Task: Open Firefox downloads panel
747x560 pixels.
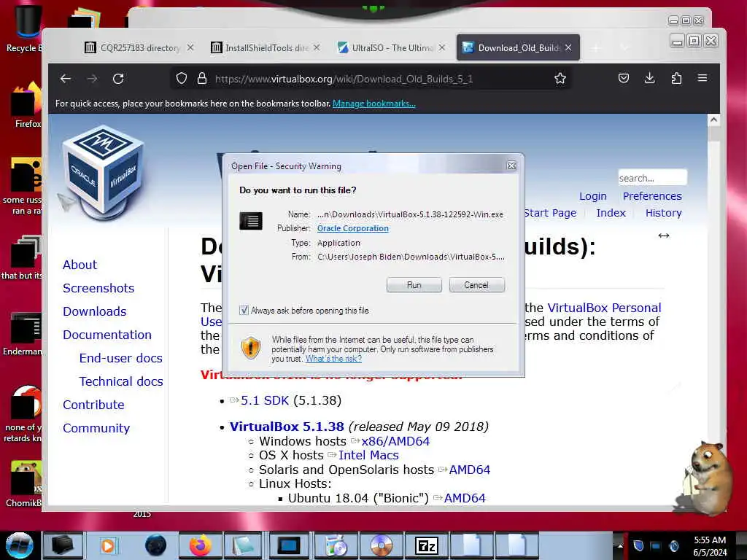Action: pyautogui.click(x=650, y=78)
